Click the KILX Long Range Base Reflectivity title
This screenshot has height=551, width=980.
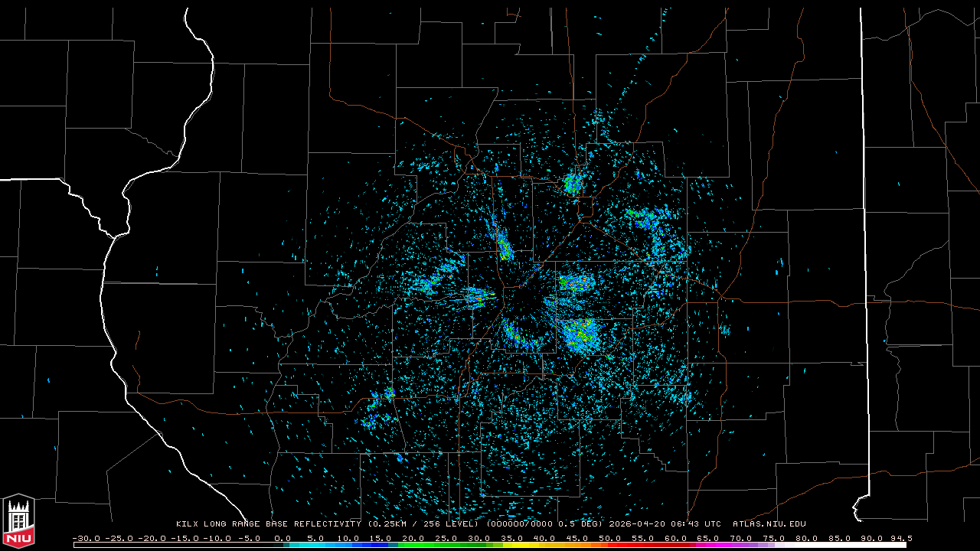(270, 524)
